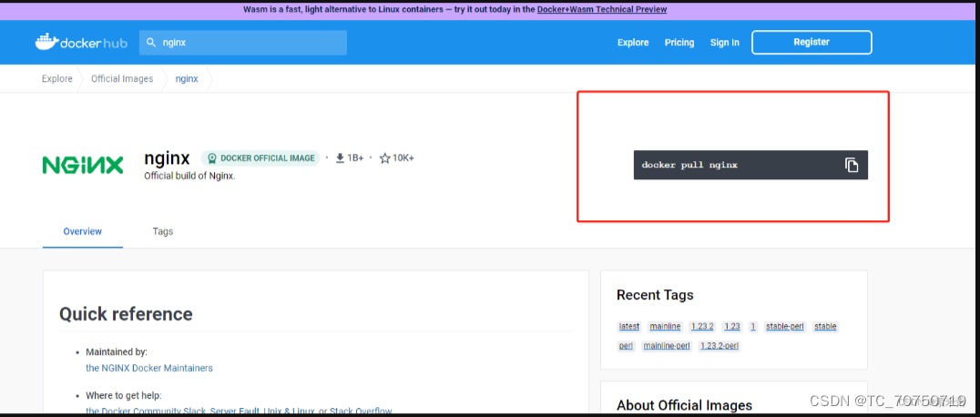
Task: Open the Explore link in header
Action: pos(633,43)
